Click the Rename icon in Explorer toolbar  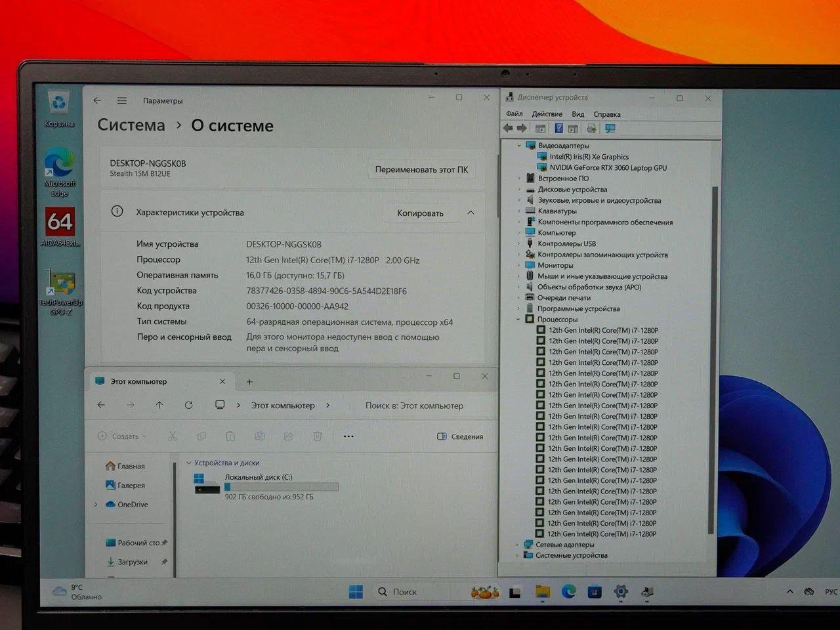pos(259,436)
